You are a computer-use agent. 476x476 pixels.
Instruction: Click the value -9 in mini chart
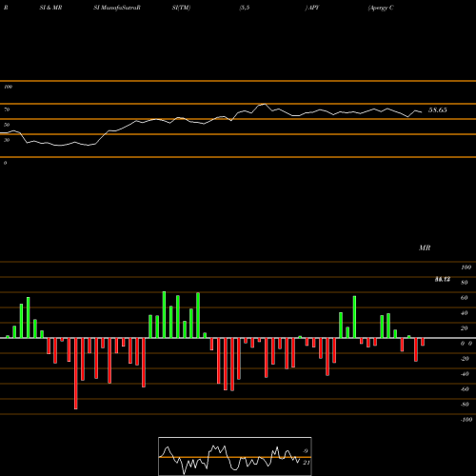306,451
